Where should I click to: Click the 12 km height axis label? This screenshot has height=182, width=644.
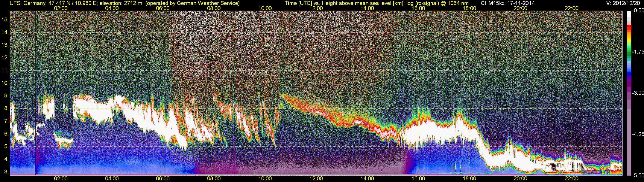click(x=5, y=58)
